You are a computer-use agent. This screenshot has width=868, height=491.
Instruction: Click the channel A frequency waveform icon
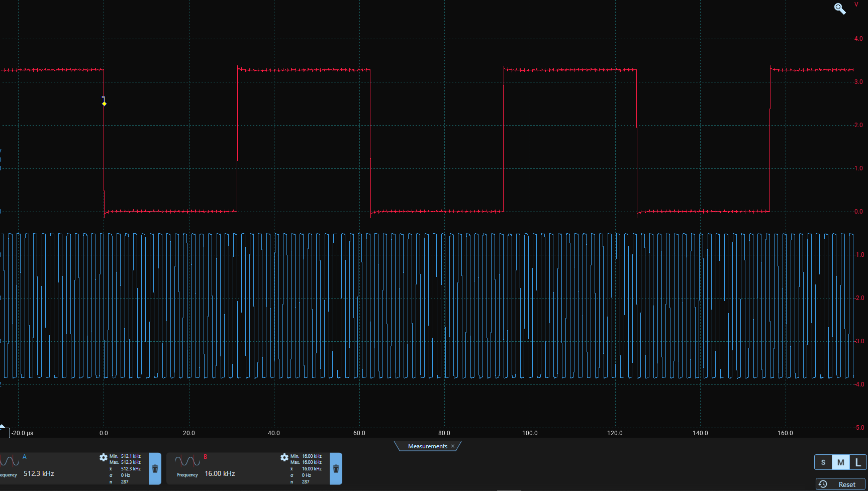pos(9,461)
